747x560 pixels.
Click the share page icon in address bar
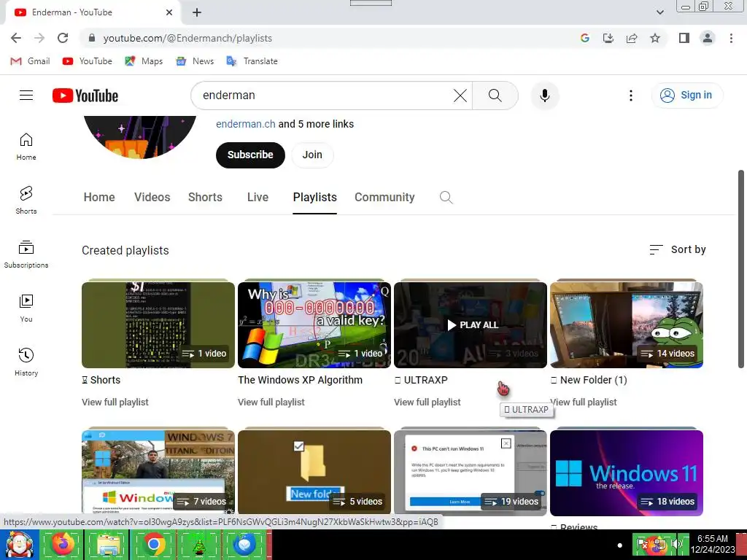click(632, 38)
